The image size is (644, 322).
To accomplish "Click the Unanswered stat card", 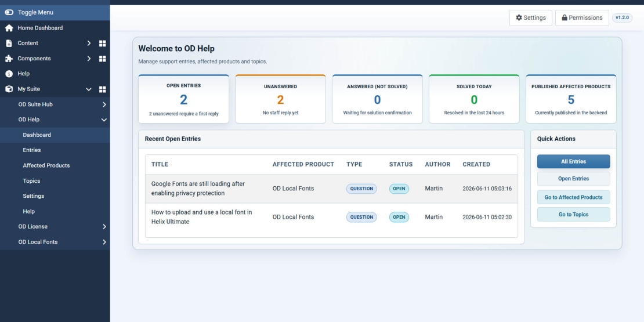I will (281, 99).
